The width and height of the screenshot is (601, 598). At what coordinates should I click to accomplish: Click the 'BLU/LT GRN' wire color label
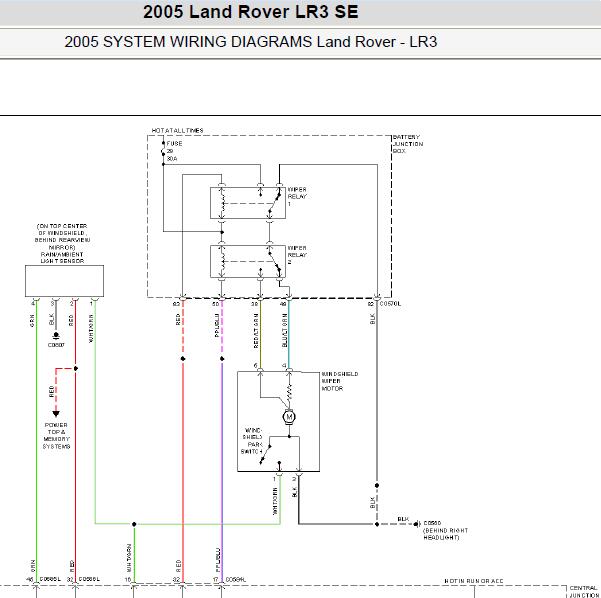(x=284, y=330)
